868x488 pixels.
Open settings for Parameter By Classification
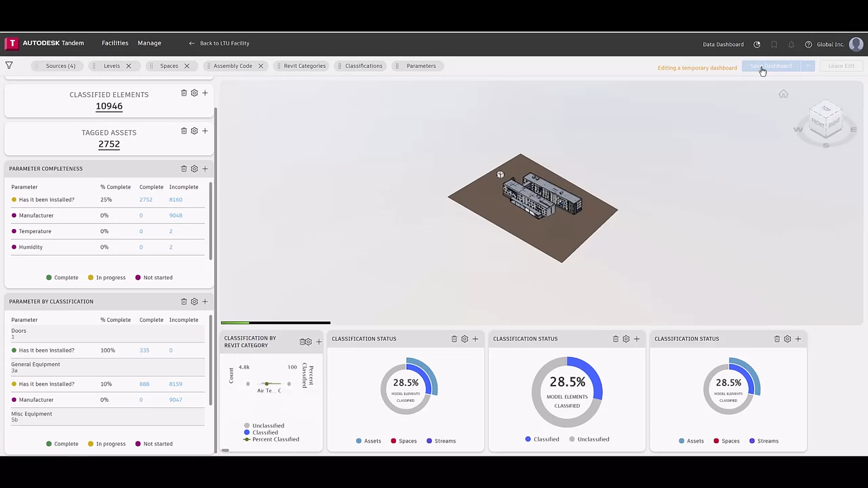coord(194,302)
